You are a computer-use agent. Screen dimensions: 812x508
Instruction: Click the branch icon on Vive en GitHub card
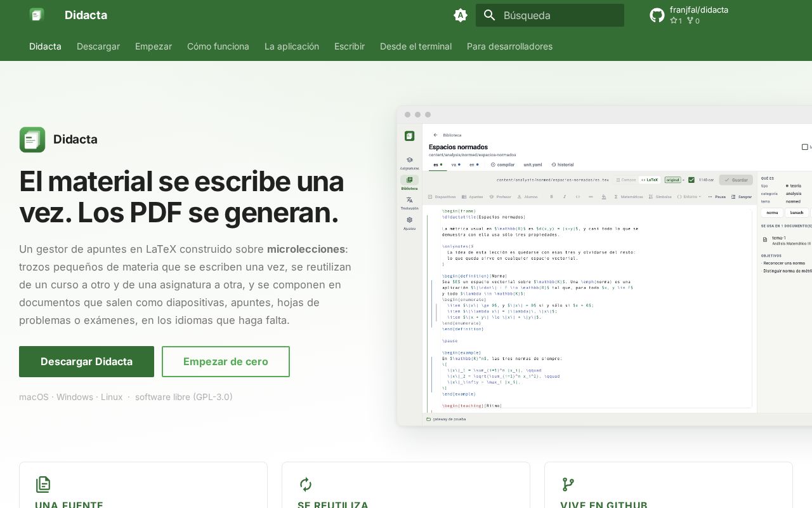pos(568,485)
